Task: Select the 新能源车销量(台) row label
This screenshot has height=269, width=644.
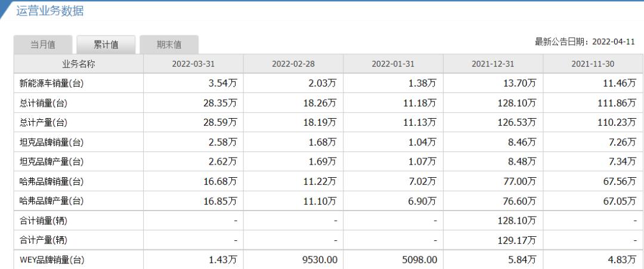Action: 51,84
